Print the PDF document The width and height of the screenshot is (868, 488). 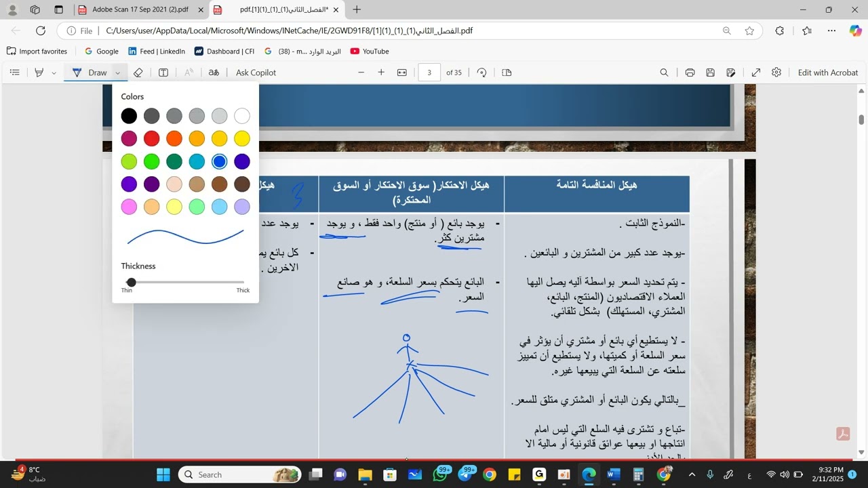pyautogui.click(x=690, y=73)
